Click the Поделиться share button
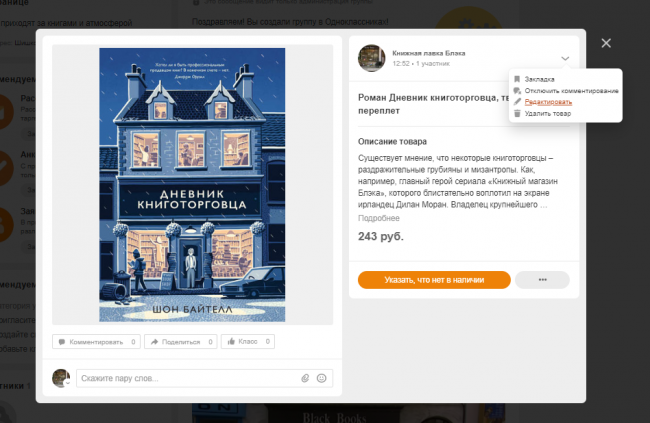Viewport: 650px width, 423px height. click(x=181, y=342)
